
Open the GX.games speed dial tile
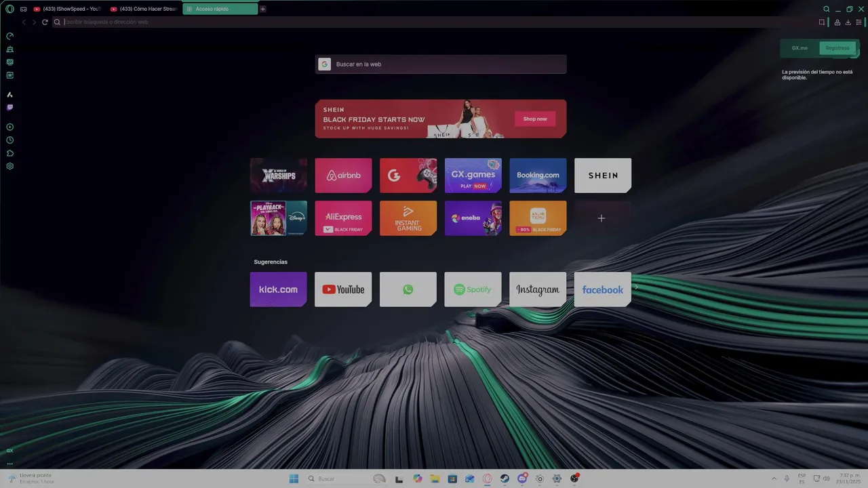(x=473, y=176)
